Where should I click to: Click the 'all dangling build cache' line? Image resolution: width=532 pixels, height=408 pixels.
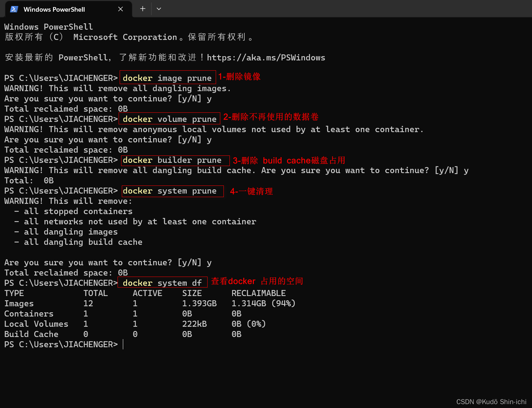78,242
